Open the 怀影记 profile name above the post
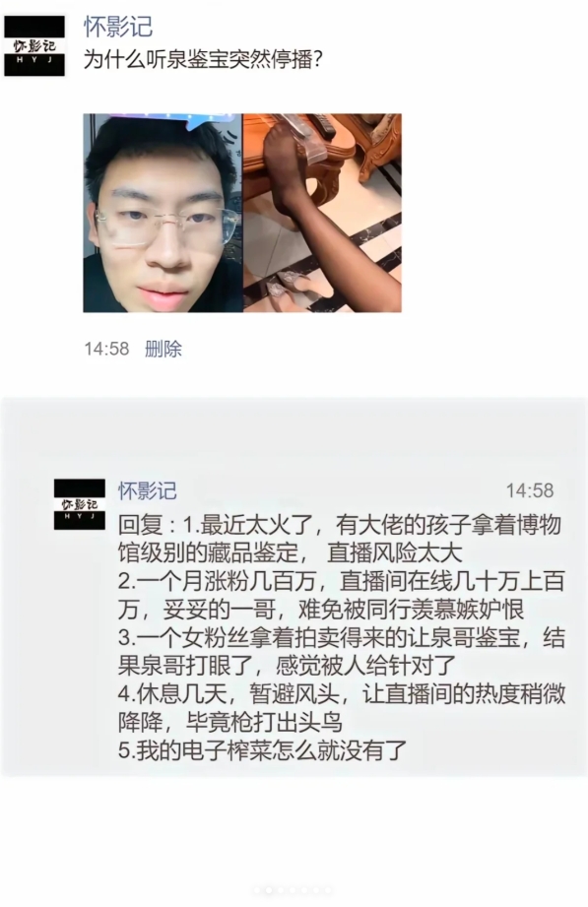The image size is (588, 907). coord(118,27)
